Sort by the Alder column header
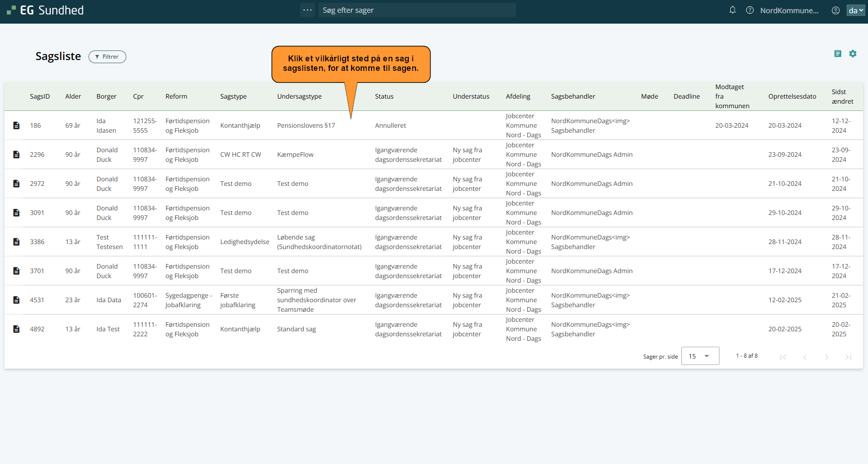This screenshot has width=868, height=464. click(73, 96)
